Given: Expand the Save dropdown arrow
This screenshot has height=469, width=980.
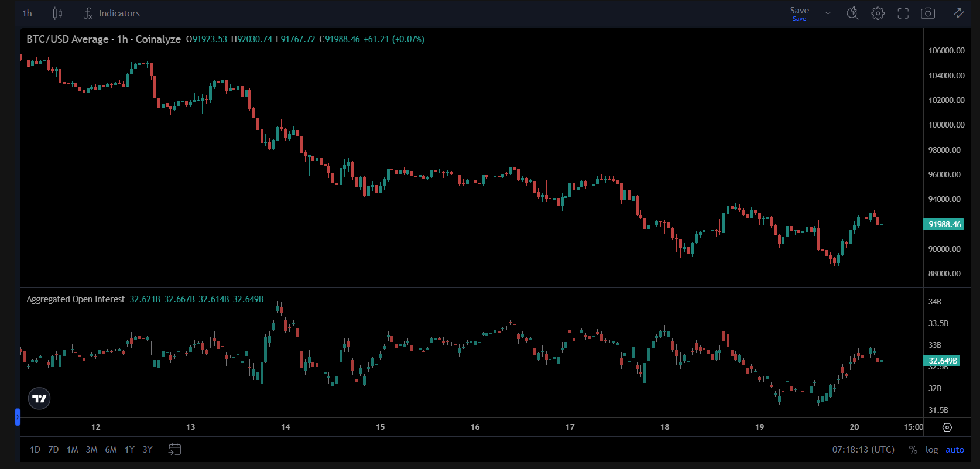Looking at the screenshot, I should point(828,13).
